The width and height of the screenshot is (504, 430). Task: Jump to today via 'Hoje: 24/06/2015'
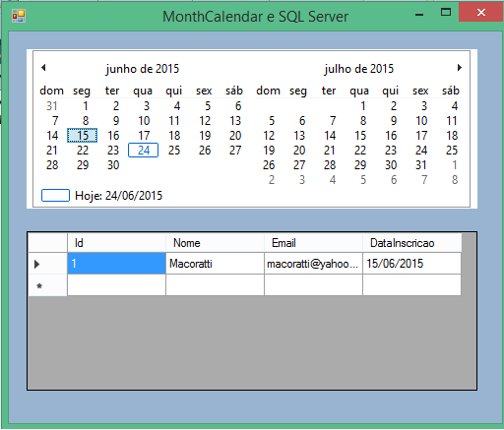pos(118,196)
